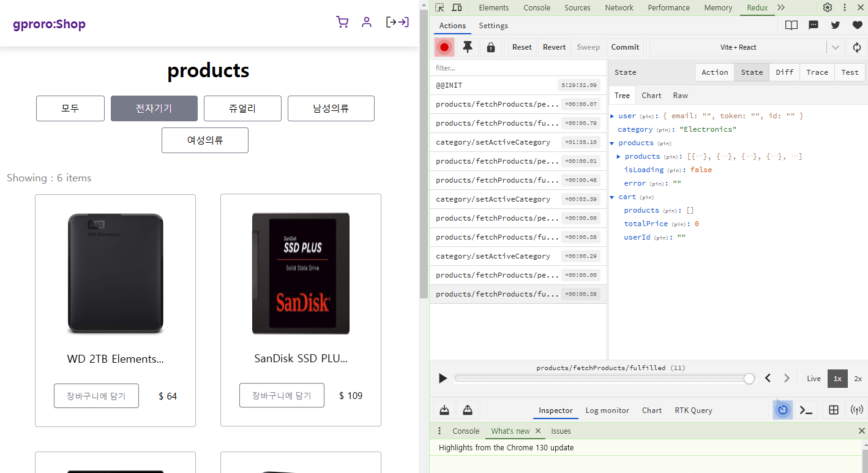Open the remote broadcast icon
The image size is (868, 473).
(857, 410)
